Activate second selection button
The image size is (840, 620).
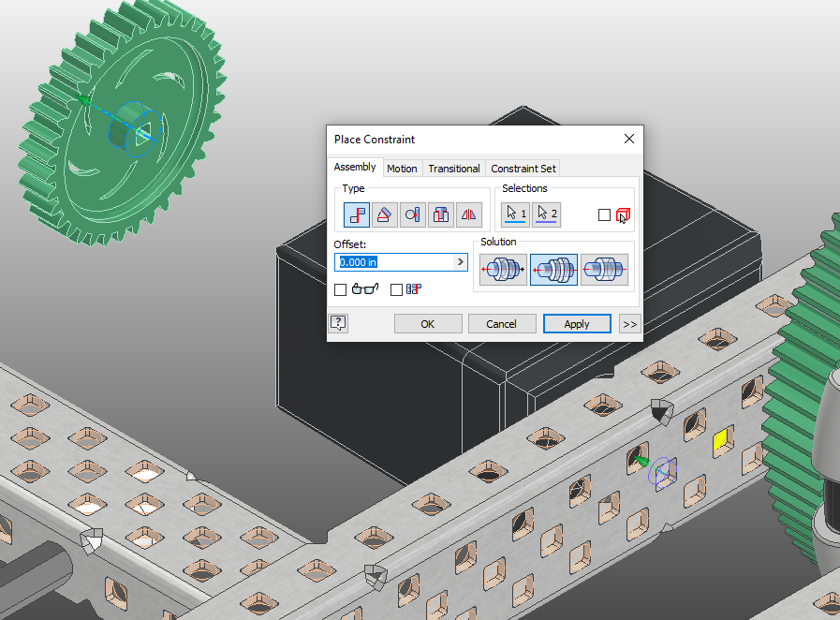pos(547,214)
